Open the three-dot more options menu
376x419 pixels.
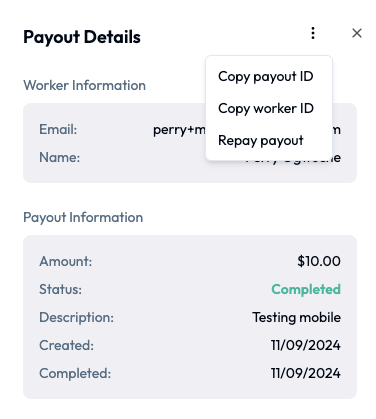313,33
